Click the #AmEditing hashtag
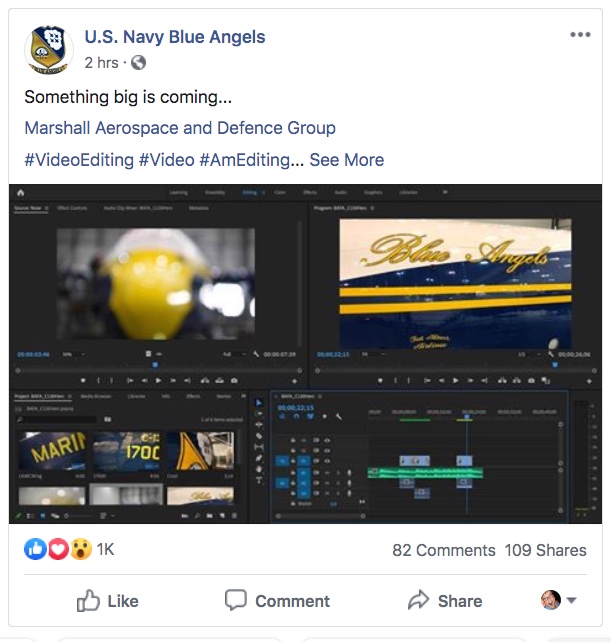The height and width of the screenshot is (642, 611). [x=245, y=160]
